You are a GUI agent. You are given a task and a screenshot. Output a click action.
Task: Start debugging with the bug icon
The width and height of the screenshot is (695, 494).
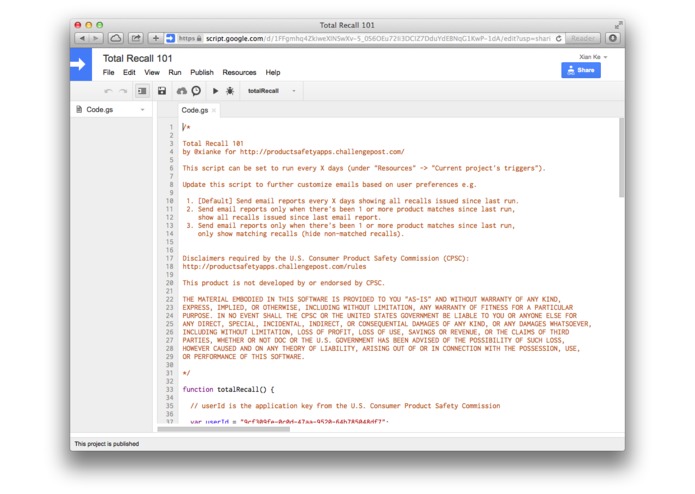point(230,91)
